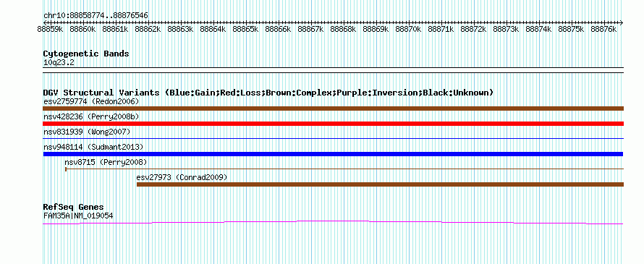
Task: Select the RefSeq Genes track title
Action: pyautogui.click(x=73, y=207)
